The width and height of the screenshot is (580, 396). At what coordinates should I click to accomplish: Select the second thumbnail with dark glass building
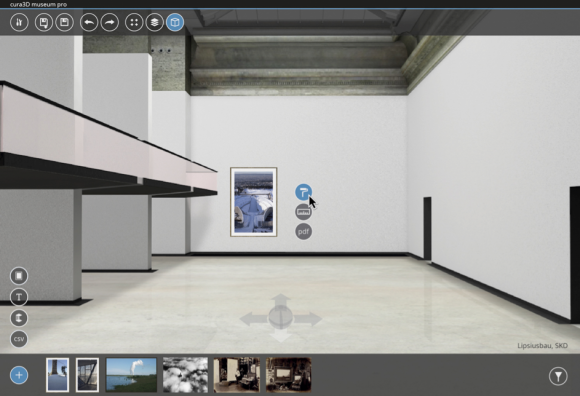click(87, 375)
